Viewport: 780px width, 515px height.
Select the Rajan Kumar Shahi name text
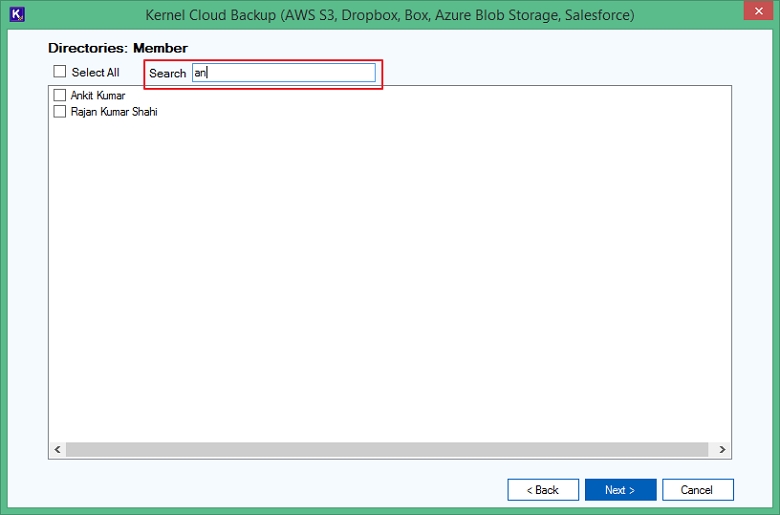tap(114, 111)
